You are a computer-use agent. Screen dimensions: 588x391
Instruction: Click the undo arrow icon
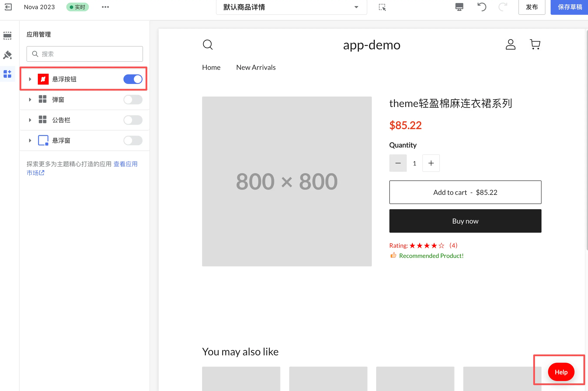click(x=482, y=7)
